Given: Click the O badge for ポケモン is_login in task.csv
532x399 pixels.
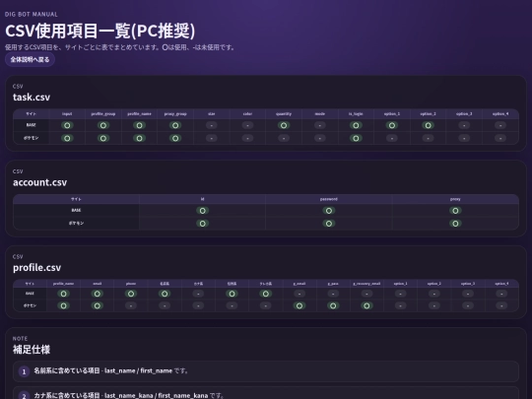Looking at the screenshot, I should 356,138.
